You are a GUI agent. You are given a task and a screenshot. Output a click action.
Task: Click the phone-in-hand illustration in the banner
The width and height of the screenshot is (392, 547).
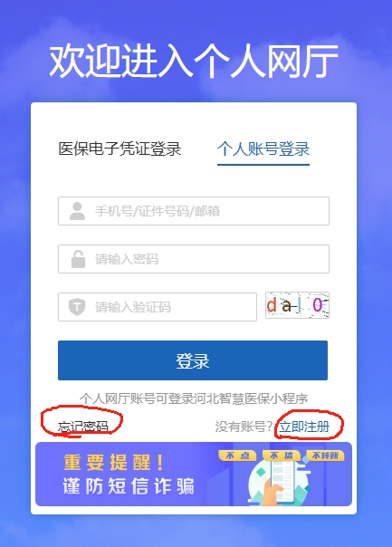click(279, 482)
